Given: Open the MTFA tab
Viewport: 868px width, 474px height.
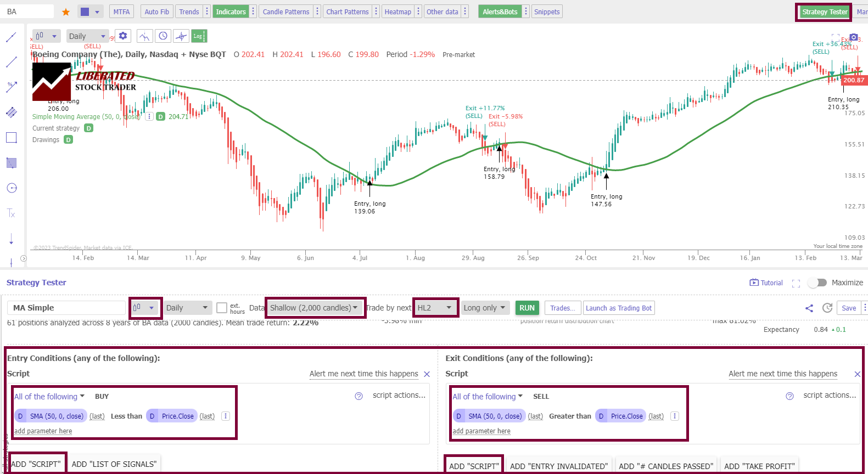Looking at the screenshot, I should (121, 12).
